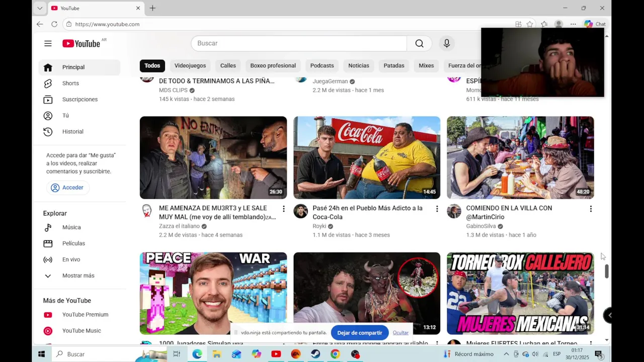
Task: Go to Suscripciones in the sidebar
Action: [79, 100]
